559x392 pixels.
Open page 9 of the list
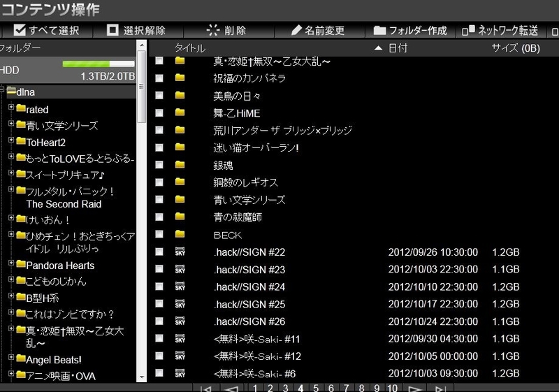[x=377, y=388]
